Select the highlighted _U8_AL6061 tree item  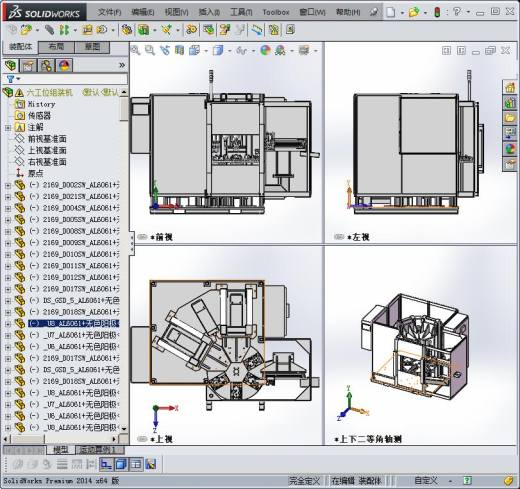point(74,324)
